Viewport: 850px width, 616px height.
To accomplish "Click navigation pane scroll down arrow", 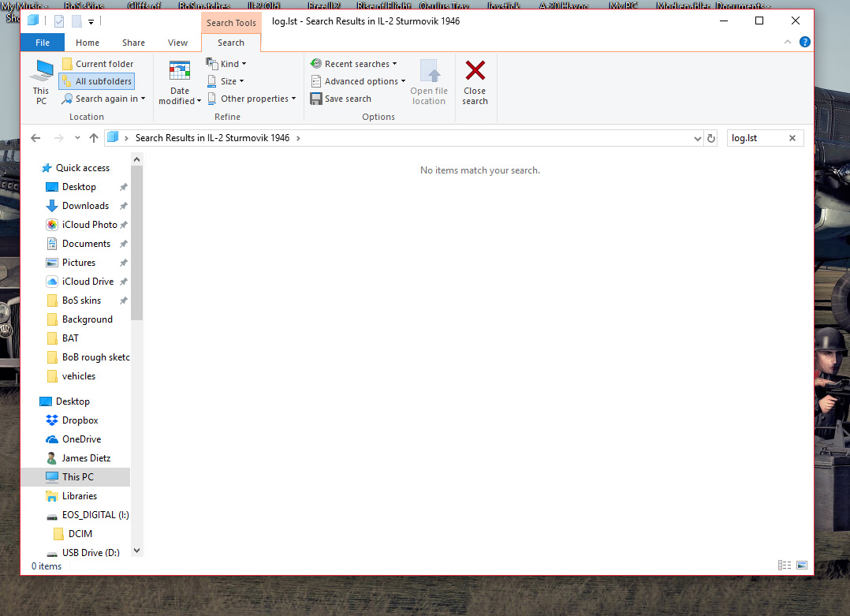I will click(x=136, y=551).
